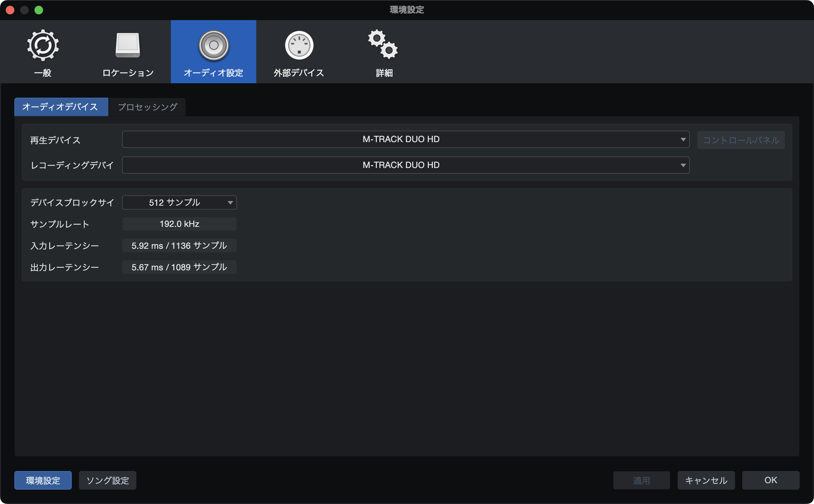This screenshot has height=504, width=814.
Task: Click the 出力レーテンシー label
Action: (x=65, y=267)
